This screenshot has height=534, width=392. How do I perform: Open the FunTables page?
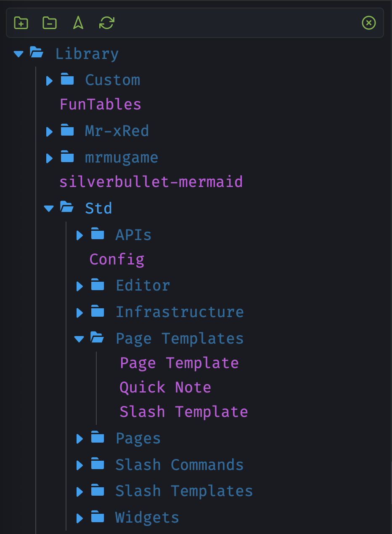[x=101, y=104]
